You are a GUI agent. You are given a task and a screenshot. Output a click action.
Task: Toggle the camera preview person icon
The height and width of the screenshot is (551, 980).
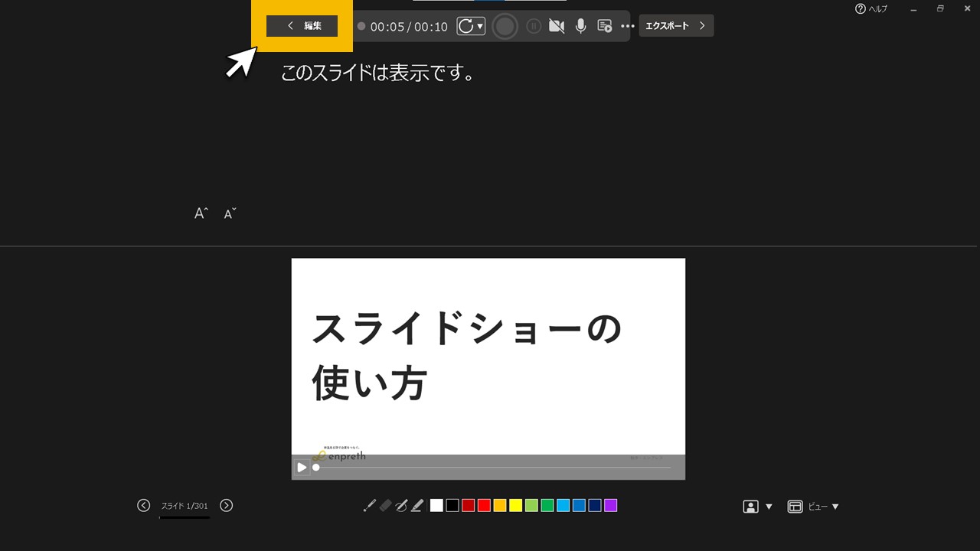point(753,506)
